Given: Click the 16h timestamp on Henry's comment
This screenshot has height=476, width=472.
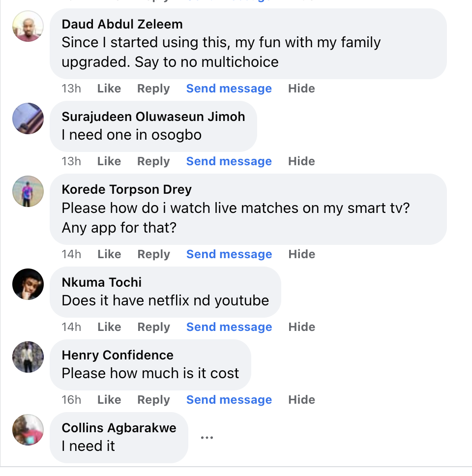Looking at the screenshot, I should [71, 400].
